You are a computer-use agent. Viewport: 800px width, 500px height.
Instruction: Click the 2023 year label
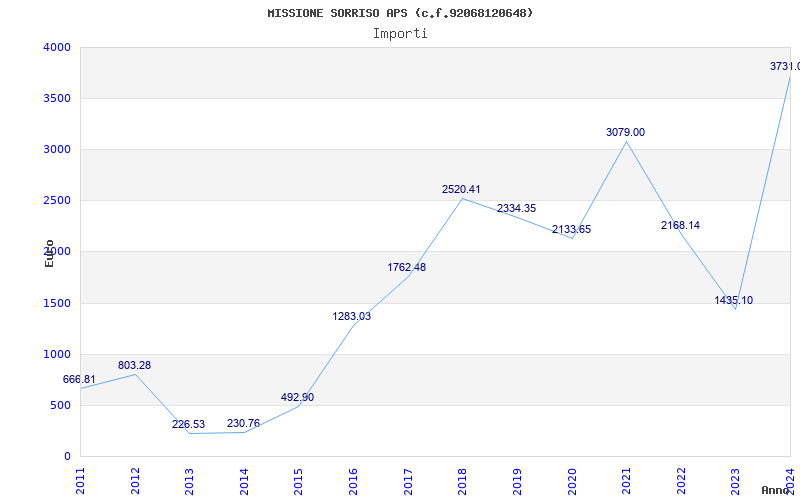(736, 481)
